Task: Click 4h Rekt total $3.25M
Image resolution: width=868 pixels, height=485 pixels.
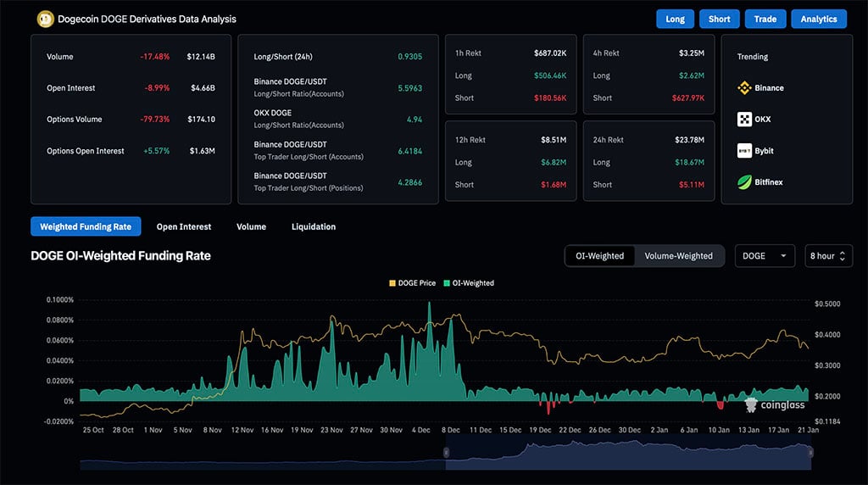Action: tap(692, 53)
